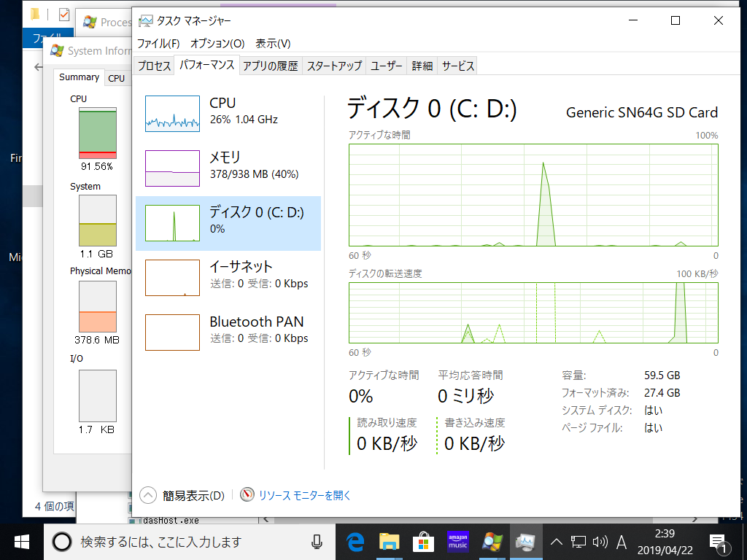Open the clock showing 2:39
The height and width of the screenshot is (560, 747).
point(665,542)
